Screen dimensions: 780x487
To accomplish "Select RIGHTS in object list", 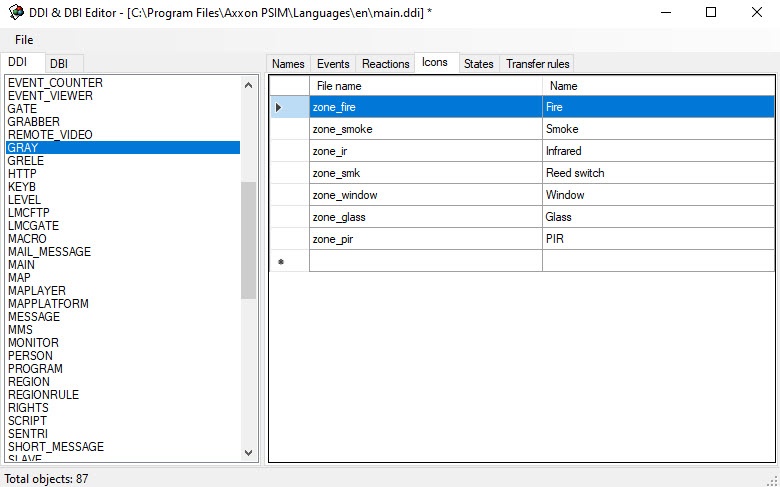I will pos(123,407).
